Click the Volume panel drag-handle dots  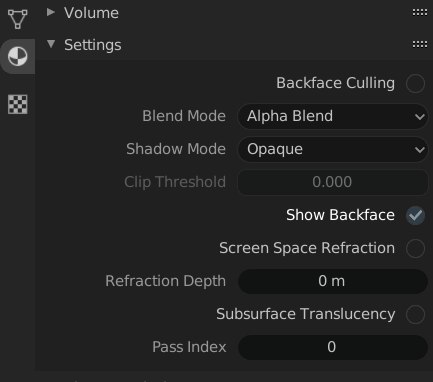(420, 13)
